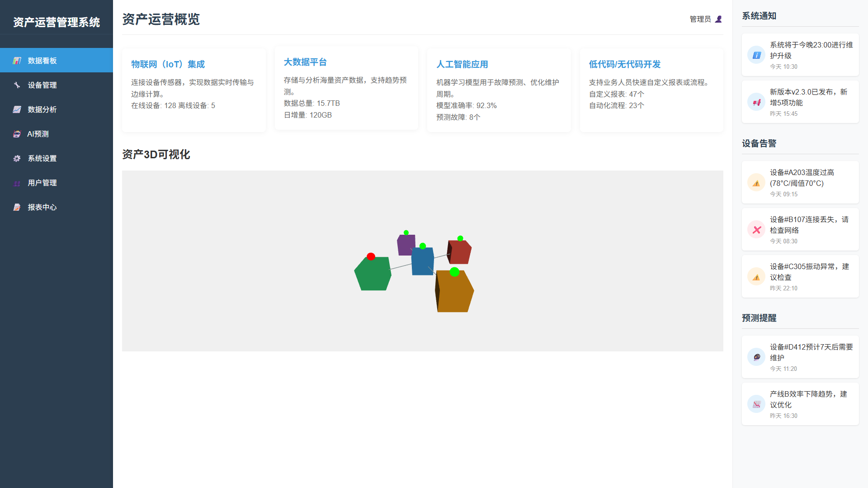Screen dimensions: 868x488
Task: Open 用户管理 in the sidebar
Action: 42,183
